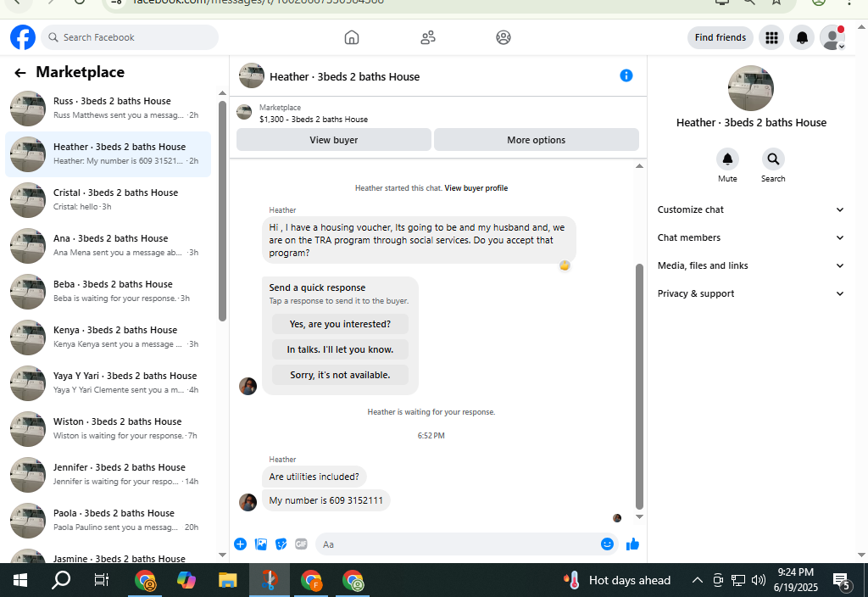Click View buyer button
Viewport: 868px width, 597px height.
tap(334, 140)
